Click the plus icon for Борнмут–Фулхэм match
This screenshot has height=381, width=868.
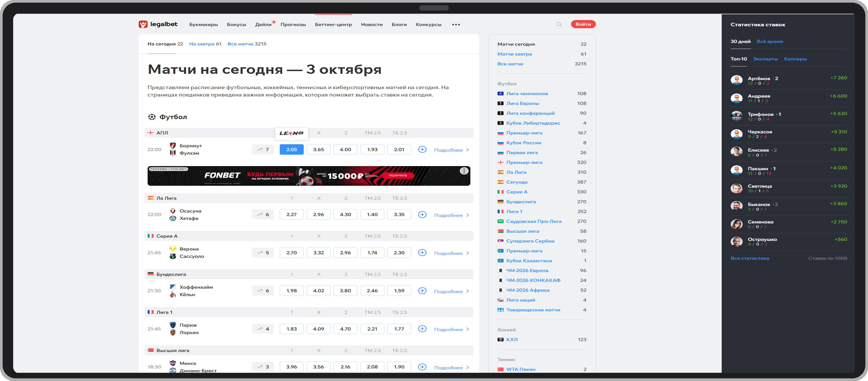click(x=422, y=149)
